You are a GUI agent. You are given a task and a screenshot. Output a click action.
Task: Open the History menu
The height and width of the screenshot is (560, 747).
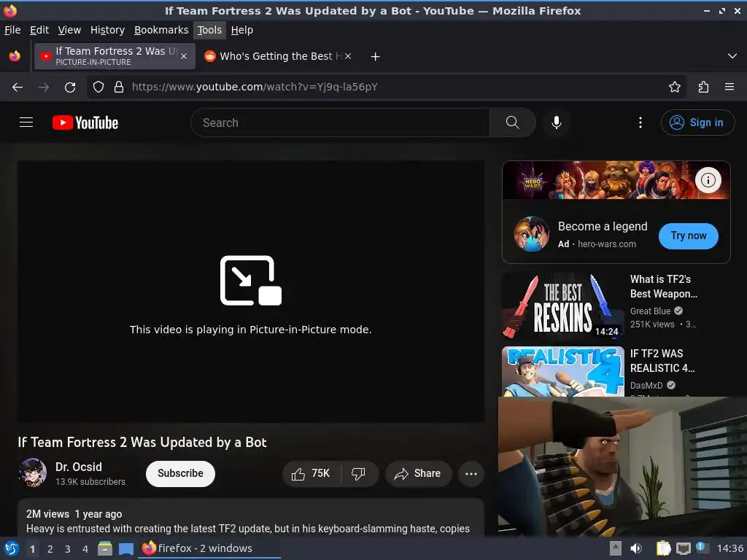click(x=107, y=30)
